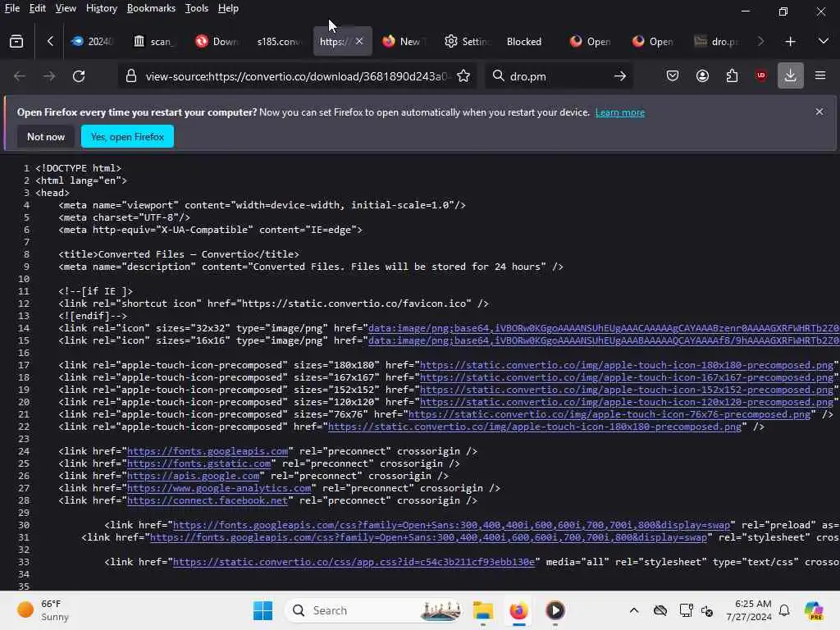Open Firefox View icon in tab bar

(16, 41)
